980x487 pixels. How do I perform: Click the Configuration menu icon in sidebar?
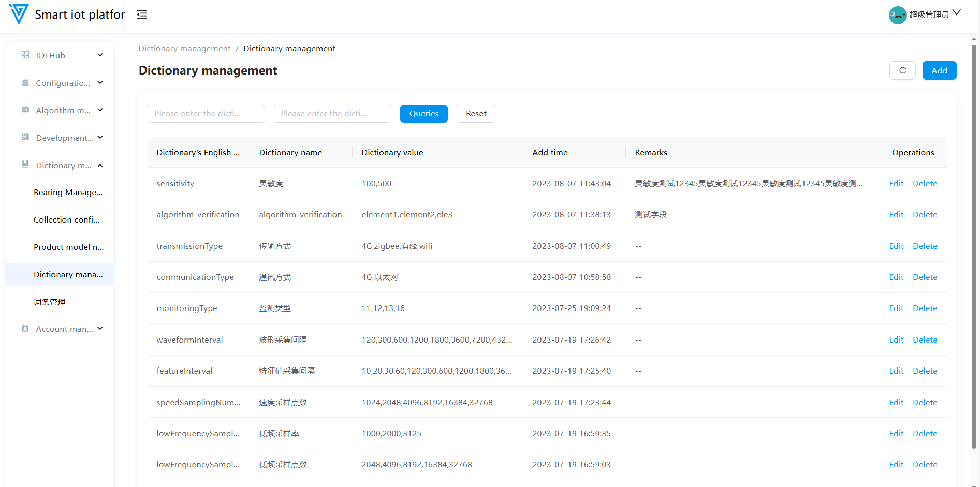[25, 83]
